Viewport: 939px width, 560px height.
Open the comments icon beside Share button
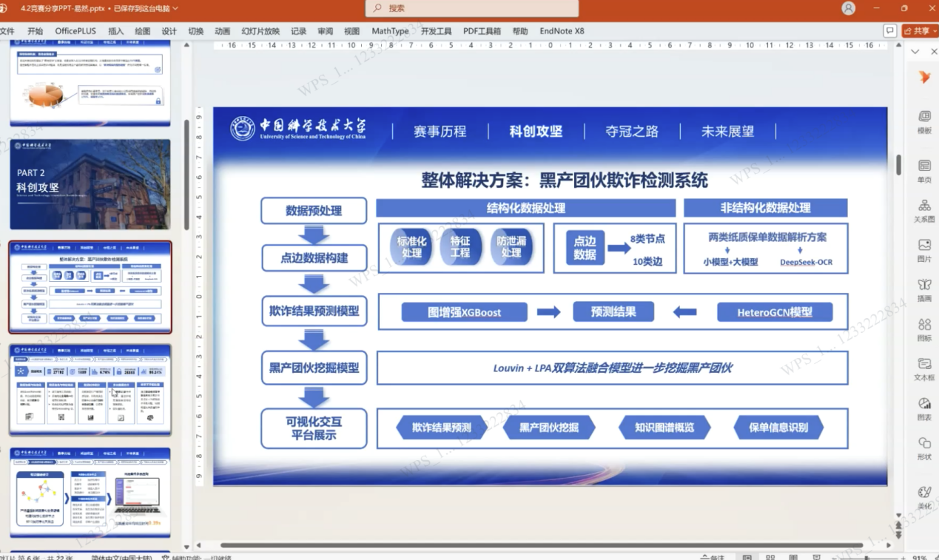pos(890,31)
